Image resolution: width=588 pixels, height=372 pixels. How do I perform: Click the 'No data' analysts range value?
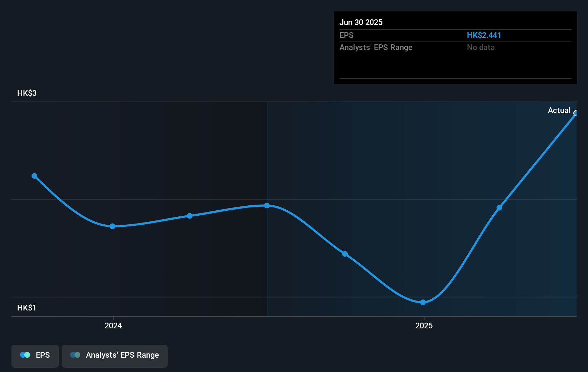tap(481, 47)
